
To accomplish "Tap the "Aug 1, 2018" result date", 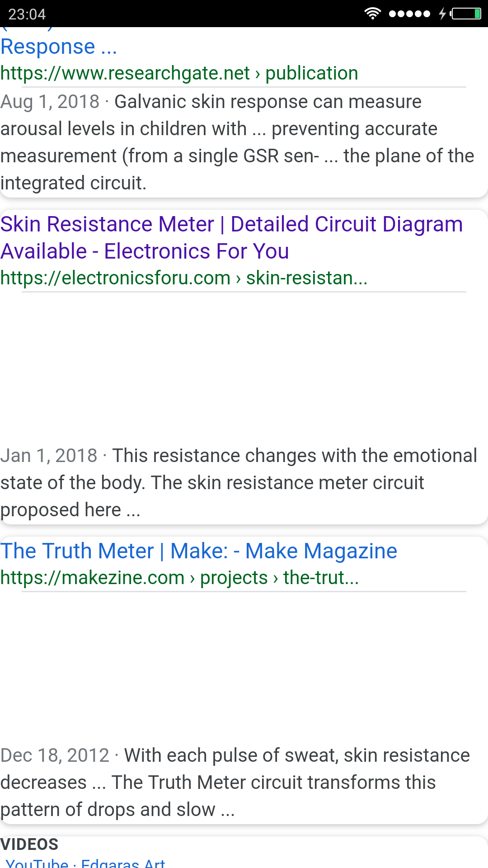I will click(x=50, y=102).
